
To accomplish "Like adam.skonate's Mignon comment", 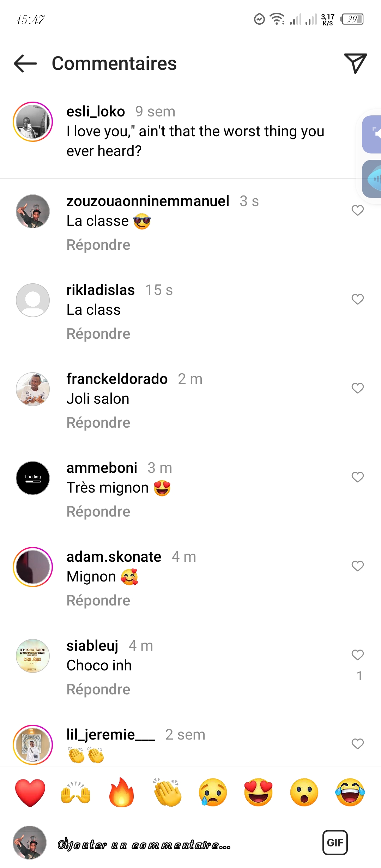I will pyautogui.click(x=358, y=566).
